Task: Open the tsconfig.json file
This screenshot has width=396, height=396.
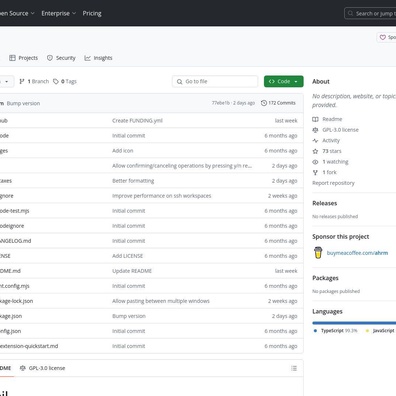Action: pos(10,331)
